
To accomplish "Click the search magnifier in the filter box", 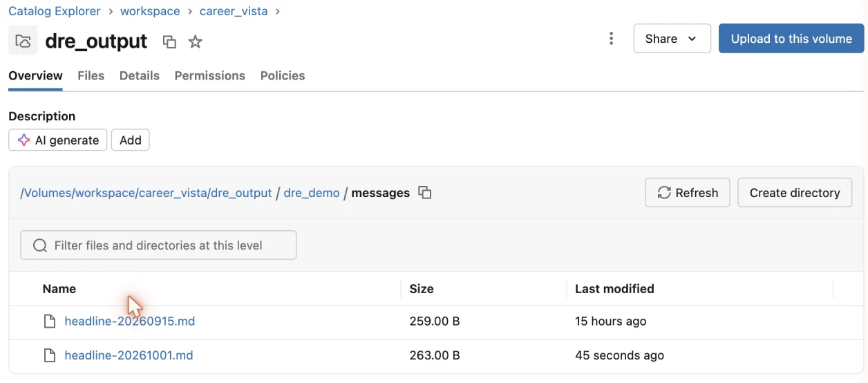I will [40, 245].
